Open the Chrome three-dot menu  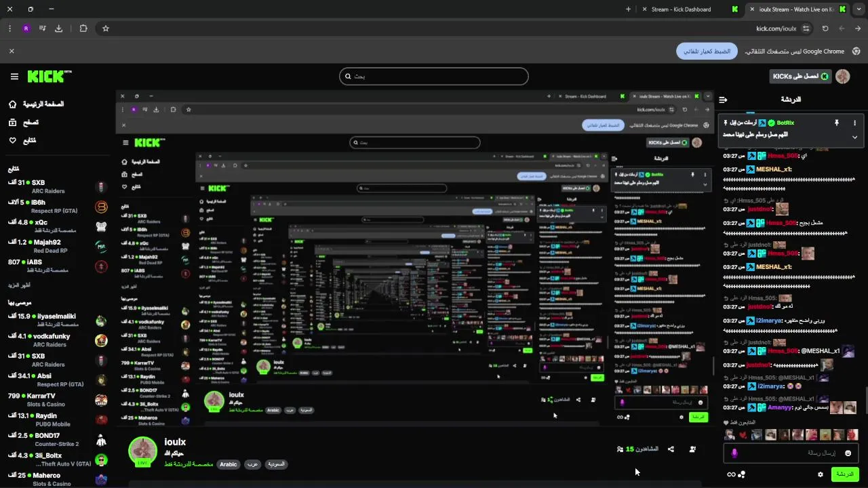click(x=9, y=28)
